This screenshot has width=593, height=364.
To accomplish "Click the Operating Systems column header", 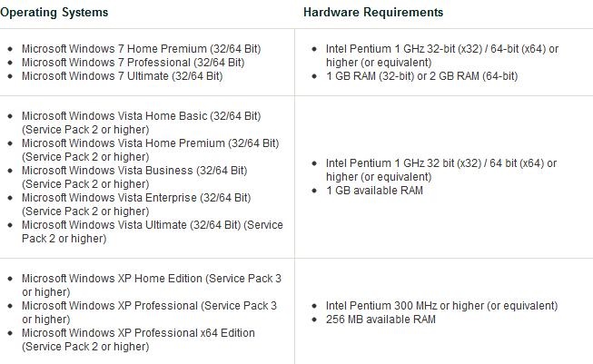I will (x=54, y=12).
